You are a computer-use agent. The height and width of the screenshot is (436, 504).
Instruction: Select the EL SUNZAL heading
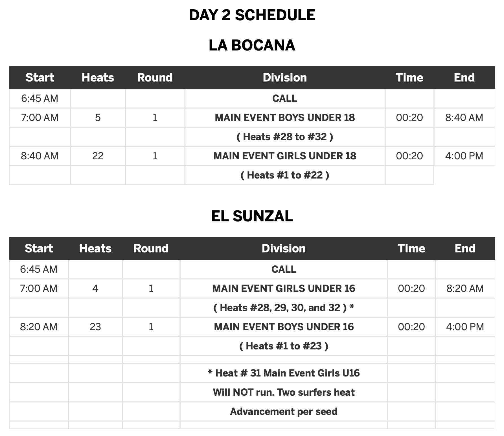pos(252,216)
